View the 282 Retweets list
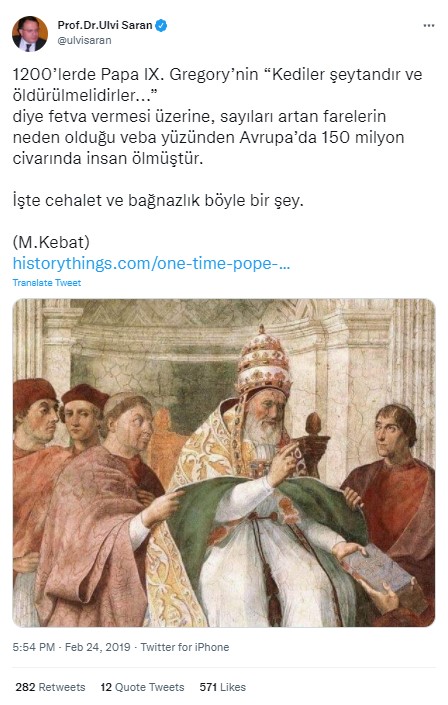 point(50,687)
